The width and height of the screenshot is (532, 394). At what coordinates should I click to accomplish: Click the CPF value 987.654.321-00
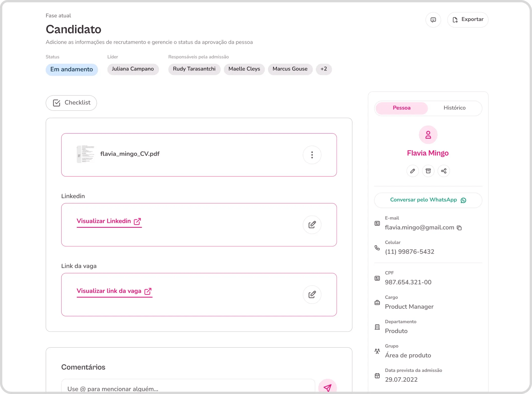408,282
